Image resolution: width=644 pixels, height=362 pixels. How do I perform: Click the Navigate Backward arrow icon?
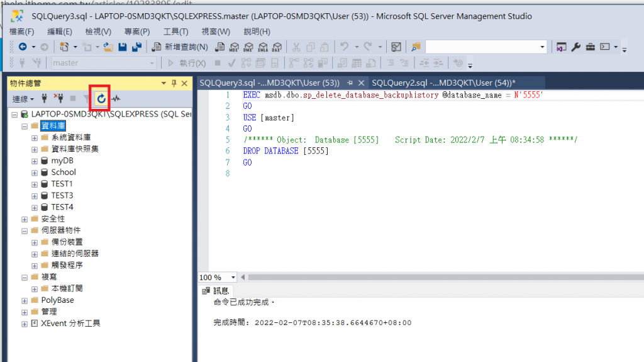coord(23,47)
